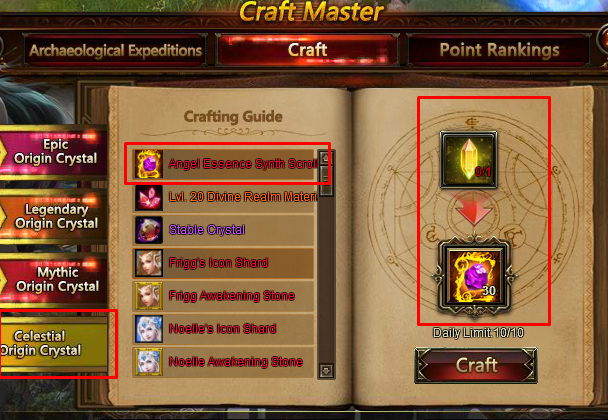Select Celestial Origin Crystal category

click(54, 343)
